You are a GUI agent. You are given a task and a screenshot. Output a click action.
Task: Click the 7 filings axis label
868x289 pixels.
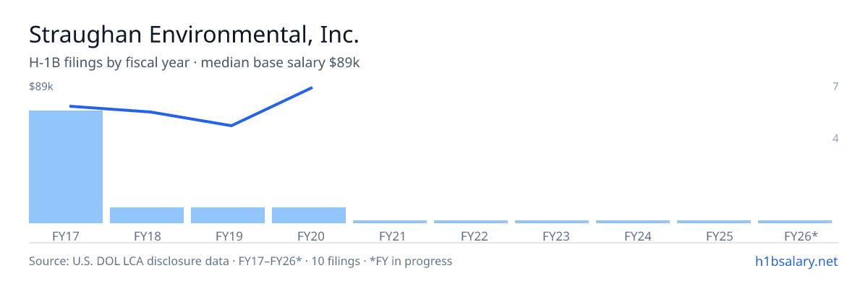click(x=835, y=87)
